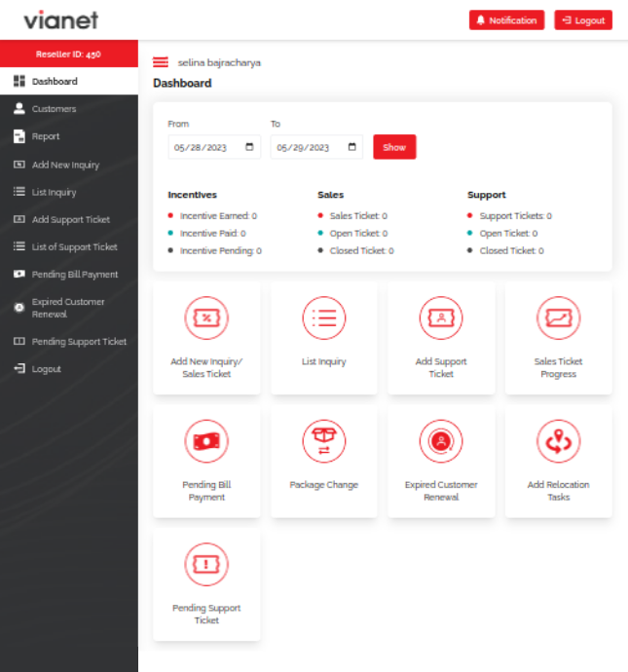Open calendar picker for From date
This screenshot has width=628, height=672.
[x=249, y=147]
